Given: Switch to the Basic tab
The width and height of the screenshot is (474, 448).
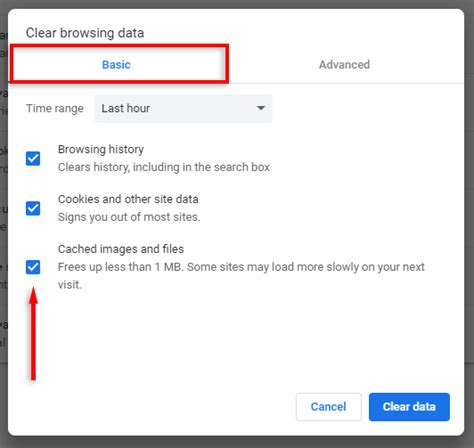Looking at the screenshot, I should click(x=116, y=64).
